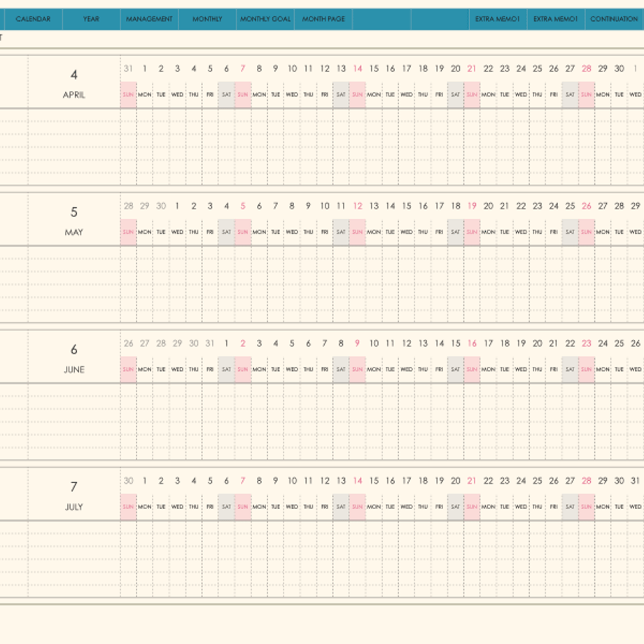Click the MAY month label
The height and width of the screenshot is (644, 644).
pos(74,232)
